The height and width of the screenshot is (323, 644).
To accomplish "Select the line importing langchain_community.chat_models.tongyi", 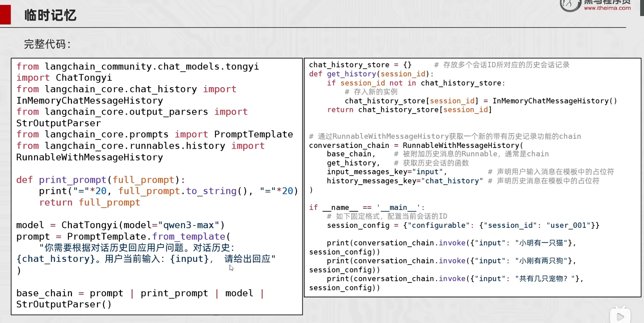I will (x=138, y=67).
